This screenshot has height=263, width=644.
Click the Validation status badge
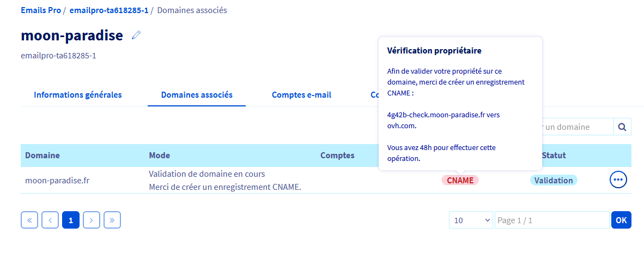click(x=553, y=180)
